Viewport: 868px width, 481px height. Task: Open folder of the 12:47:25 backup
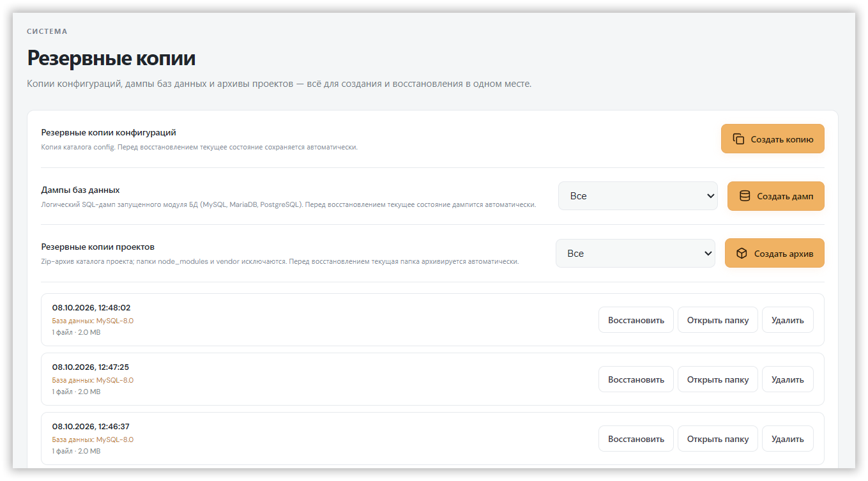point(718,379)
